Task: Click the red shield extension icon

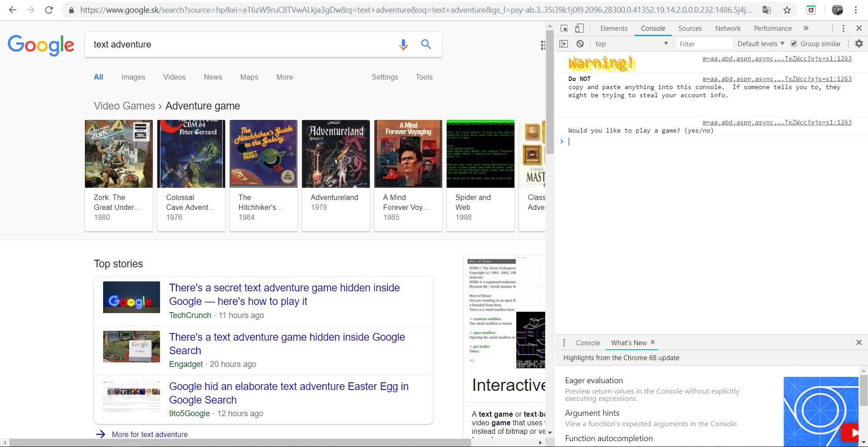Action: [x=811, y=10]
